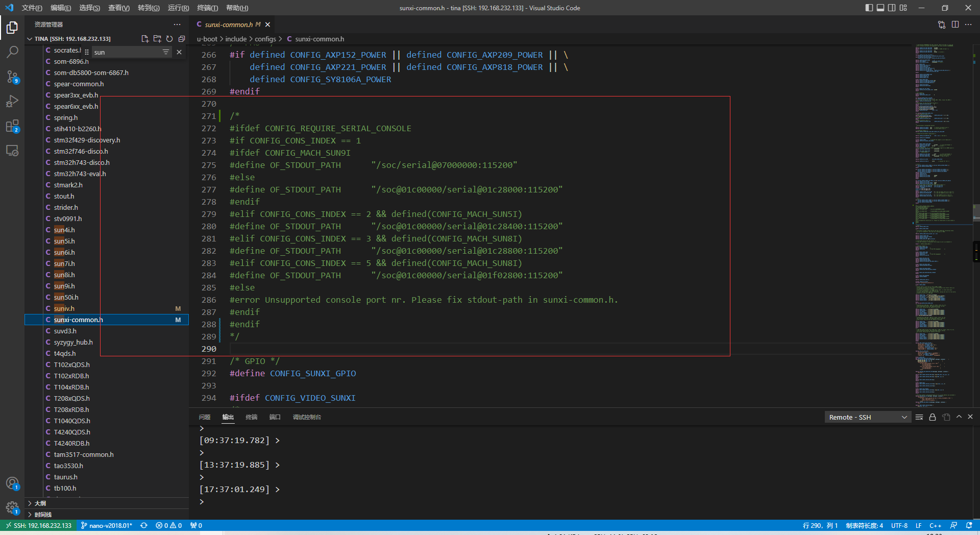Click the synchronize changes status icon

coord(144,525)
